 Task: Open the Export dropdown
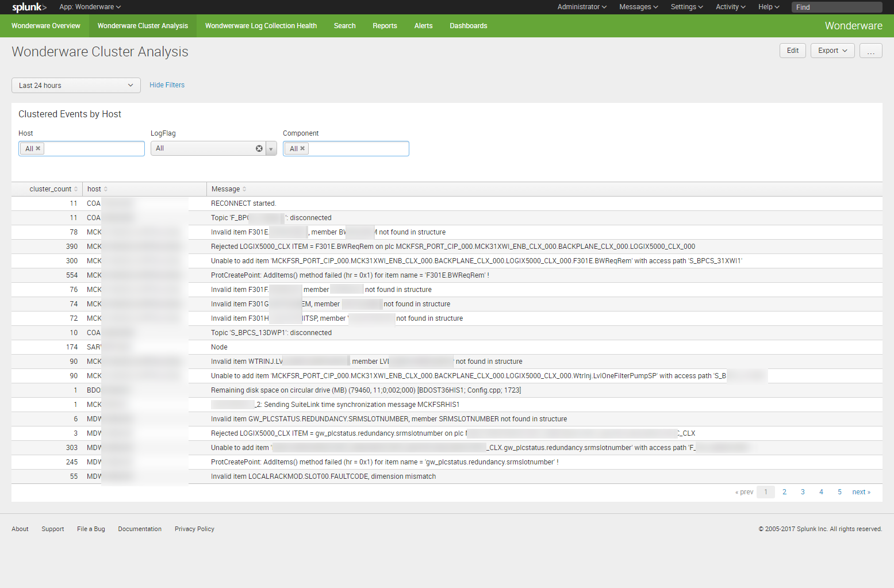point(832,51)
